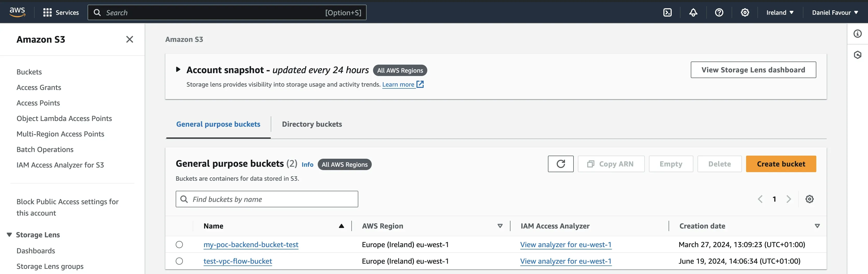This screenshot has width=868, height=274.
Task: Click the current page number 1
Action: (x=774, y=199)
